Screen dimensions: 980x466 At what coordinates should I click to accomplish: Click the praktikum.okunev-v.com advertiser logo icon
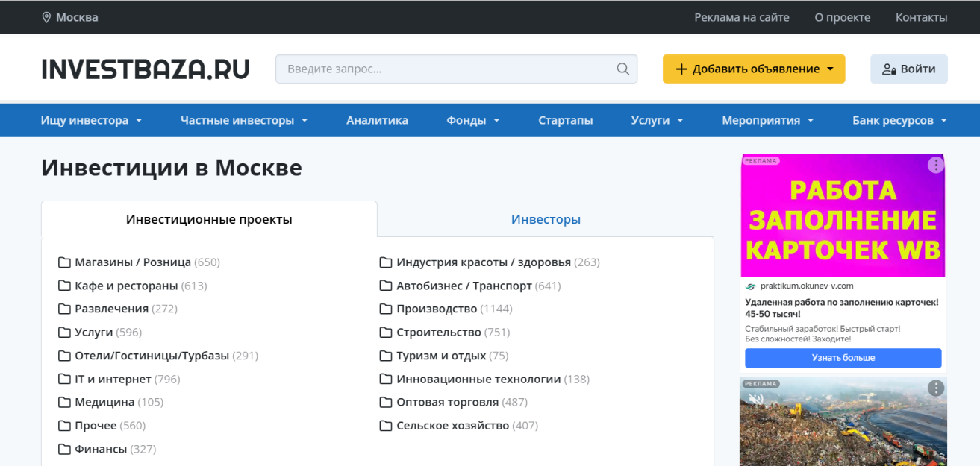click(x=750, y=285)
